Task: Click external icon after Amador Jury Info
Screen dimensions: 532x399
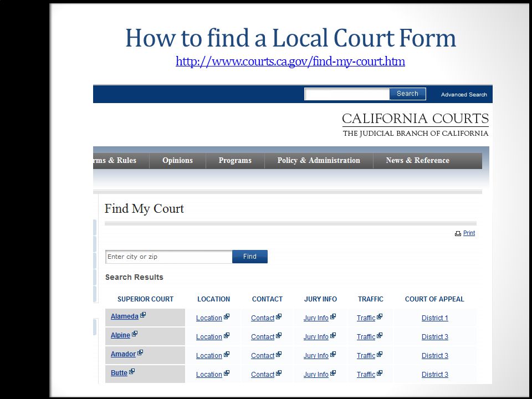Action: pyautogui.click(x=333, y=354)
